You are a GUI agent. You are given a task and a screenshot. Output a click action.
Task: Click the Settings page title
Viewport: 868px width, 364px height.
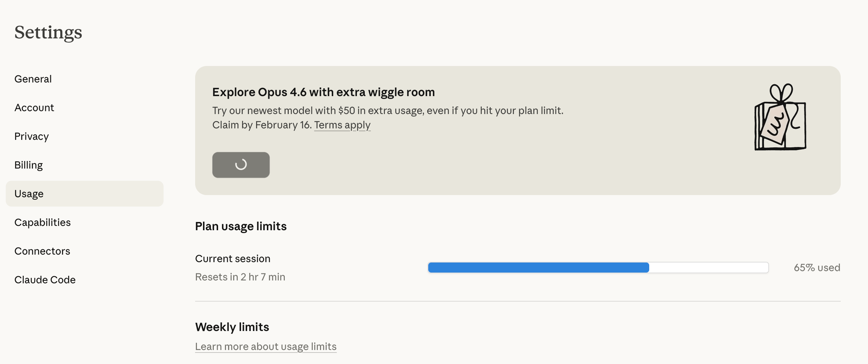48,32
